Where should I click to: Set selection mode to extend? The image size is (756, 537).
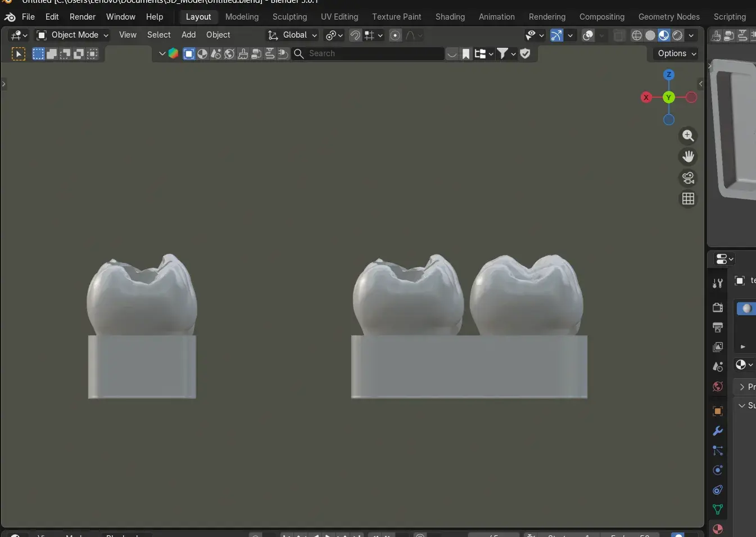point(52,54)
